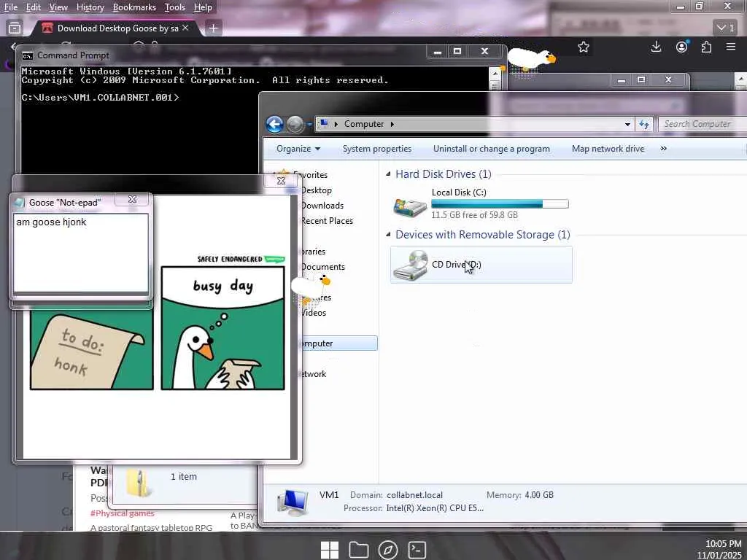Image resolution: width=747 pixels, height=560 pixels.
Task: Open the file manager taskbar icon
Action: click(x=359, y=550)
